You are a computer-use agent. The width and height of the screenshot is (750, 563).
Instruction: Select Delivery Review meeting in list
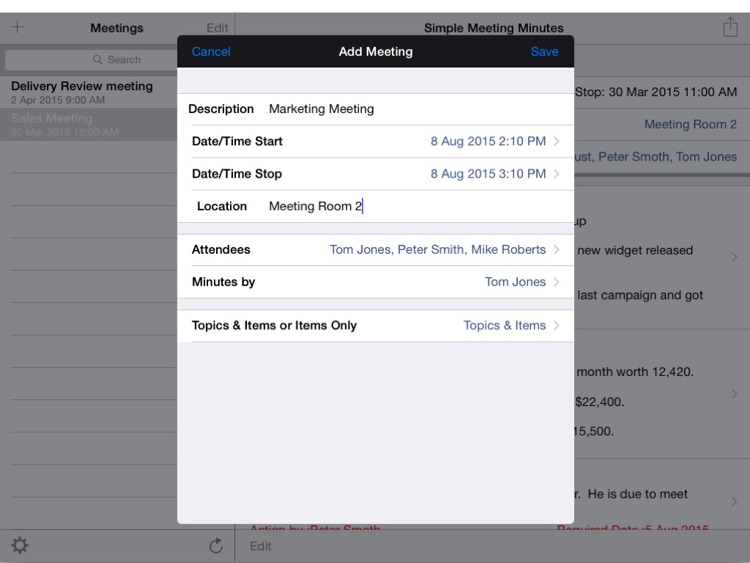(88, 92)
